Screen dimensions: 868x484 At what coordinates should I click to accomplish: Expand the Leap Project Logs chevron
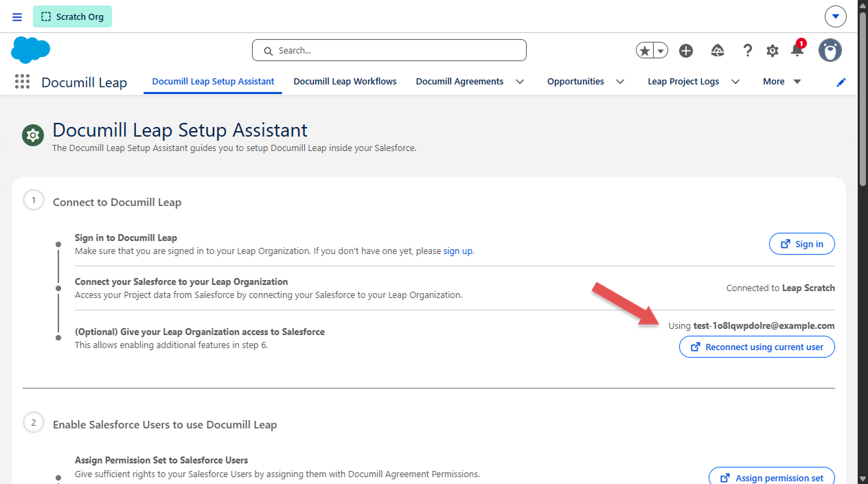click(x=735, y=82)
